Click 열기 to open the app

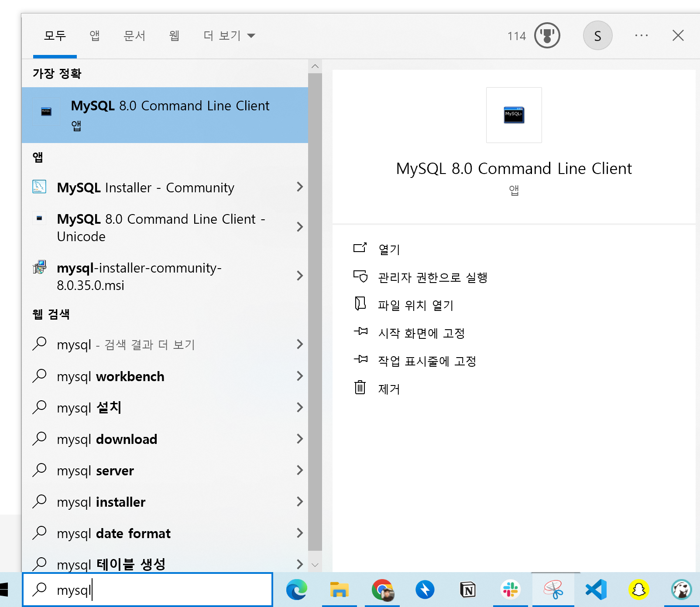coord(389,249)
